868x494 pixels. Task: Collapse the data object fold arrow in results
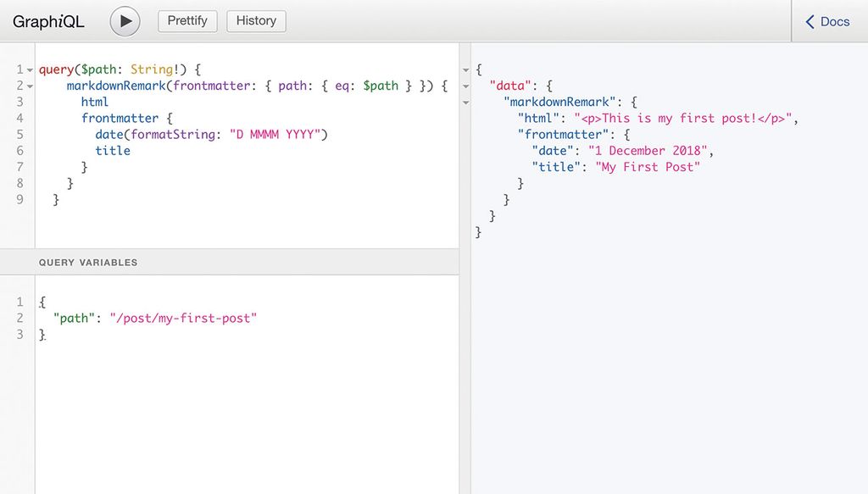click(465, 86)
